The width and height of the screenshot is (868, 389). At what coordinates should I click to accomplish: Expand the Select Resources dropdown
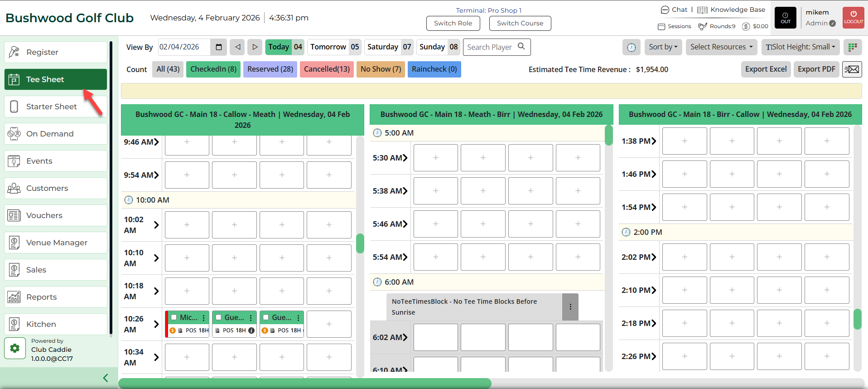click(x=721, y=47)
